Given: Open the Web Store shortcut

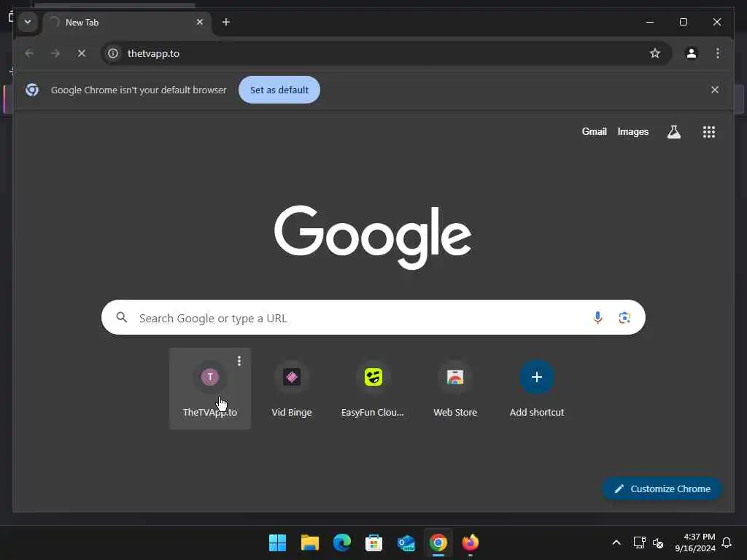Looking at the screenshot, I should [x=455, y=389].
